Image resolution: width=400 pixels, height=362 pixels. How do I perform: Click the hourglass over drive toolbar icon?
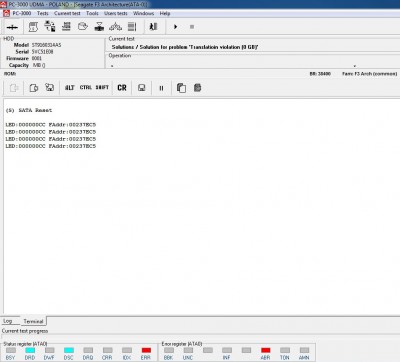coord(99,27)
